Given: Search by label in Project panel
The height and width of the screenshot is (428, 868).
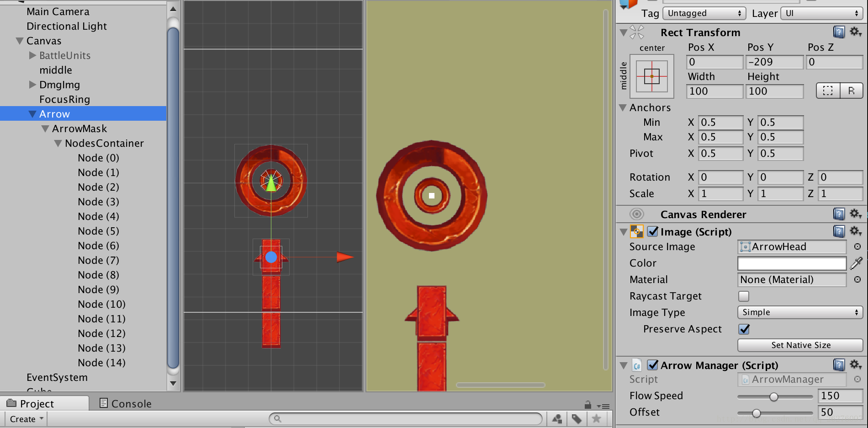Looking at the screenshot, I should pyautogui.click(x=577, y=418).
